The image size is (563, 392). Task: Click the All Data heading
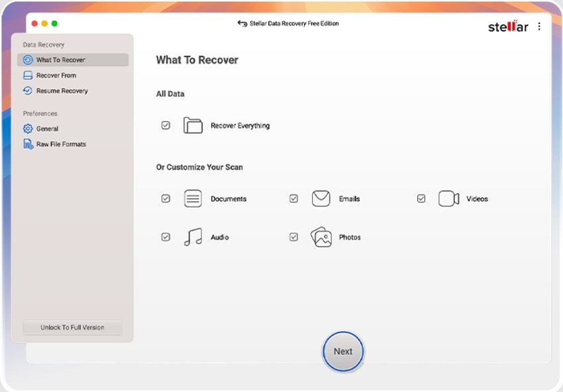(170, 93)
